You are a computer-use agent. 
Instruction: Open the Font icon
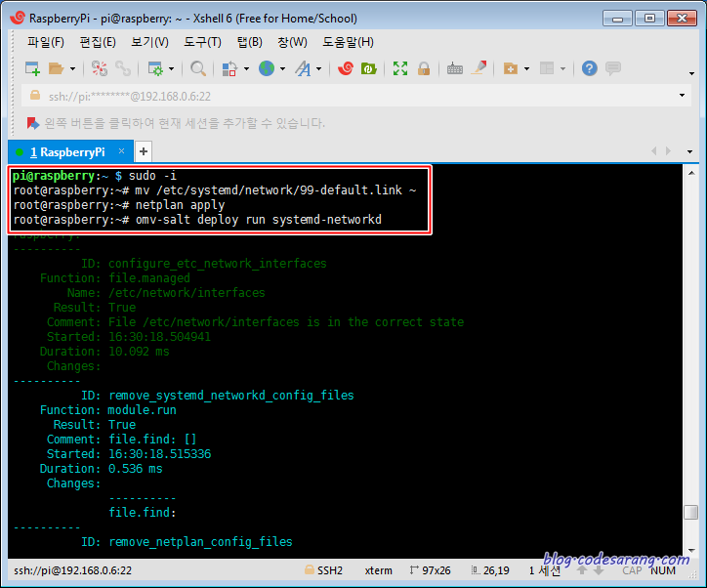point(303,68)
